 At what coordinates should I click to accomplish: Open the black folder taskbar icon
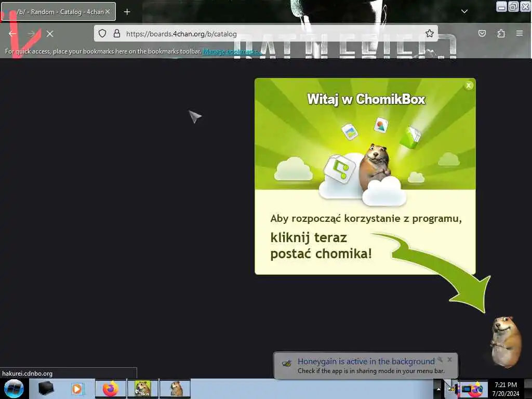[x=46, y=389]
